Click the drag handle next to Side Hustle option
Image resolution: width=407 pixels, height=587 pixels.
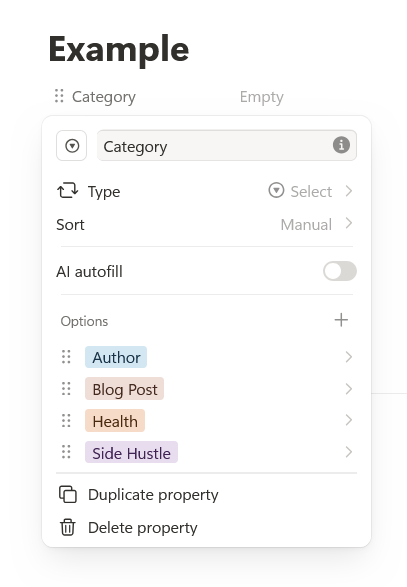pos(66,452)
